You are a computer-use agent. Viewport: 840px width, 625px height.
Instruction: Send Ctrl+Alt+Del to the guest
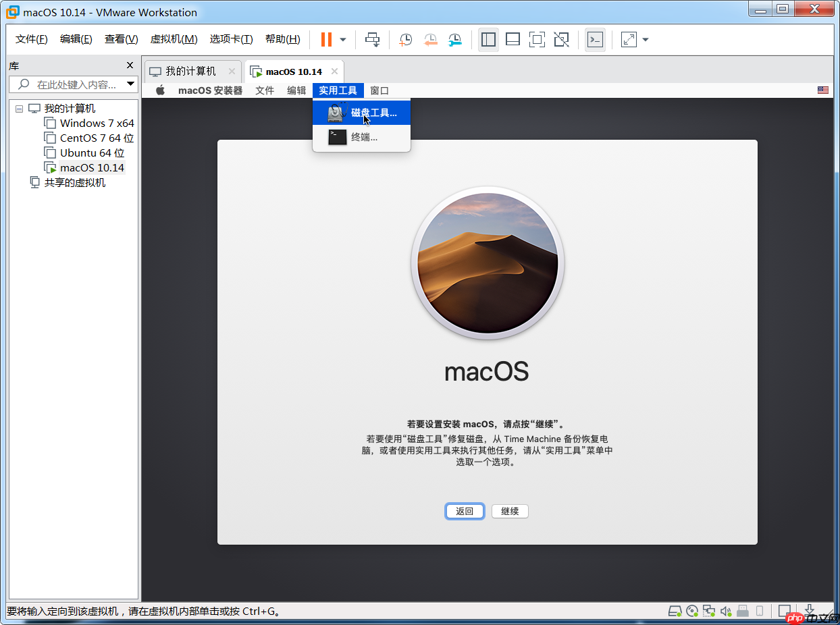pyautogui.click(x=373, y=39)
